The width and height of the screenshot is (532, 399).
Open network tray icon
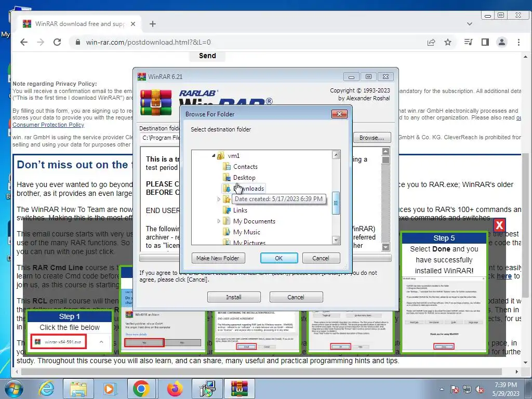click(467, 390)
